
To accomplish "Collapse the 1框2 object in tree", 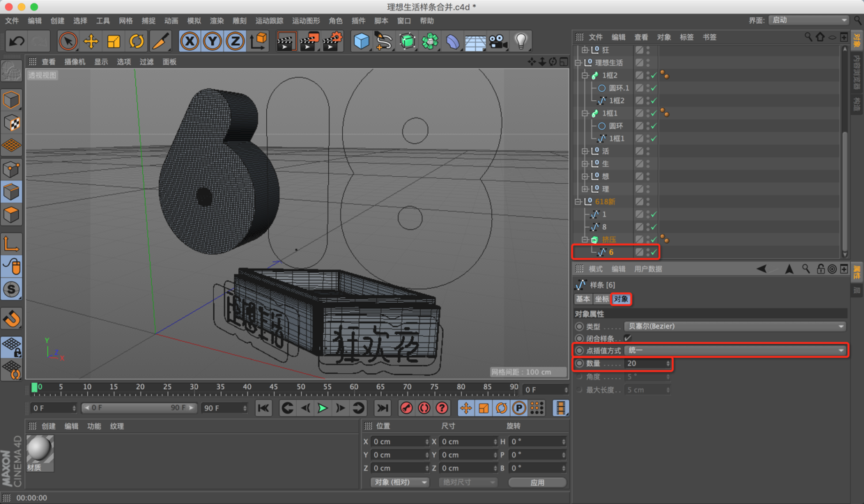I will pyautogui.click(x=585, y=75).
